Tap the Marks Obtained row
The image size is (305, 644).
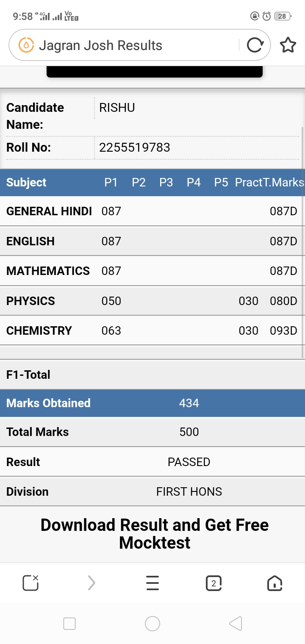tap(152, 403)
